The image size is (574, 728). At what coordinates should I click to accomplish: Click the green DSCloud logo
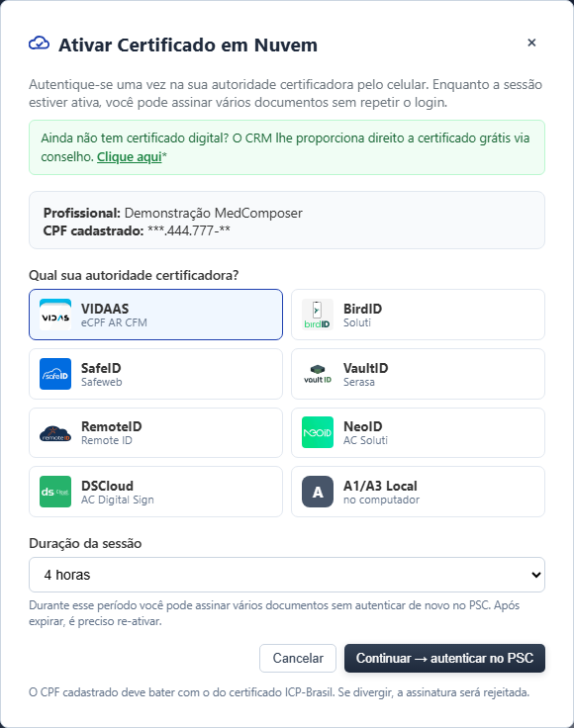55,492
